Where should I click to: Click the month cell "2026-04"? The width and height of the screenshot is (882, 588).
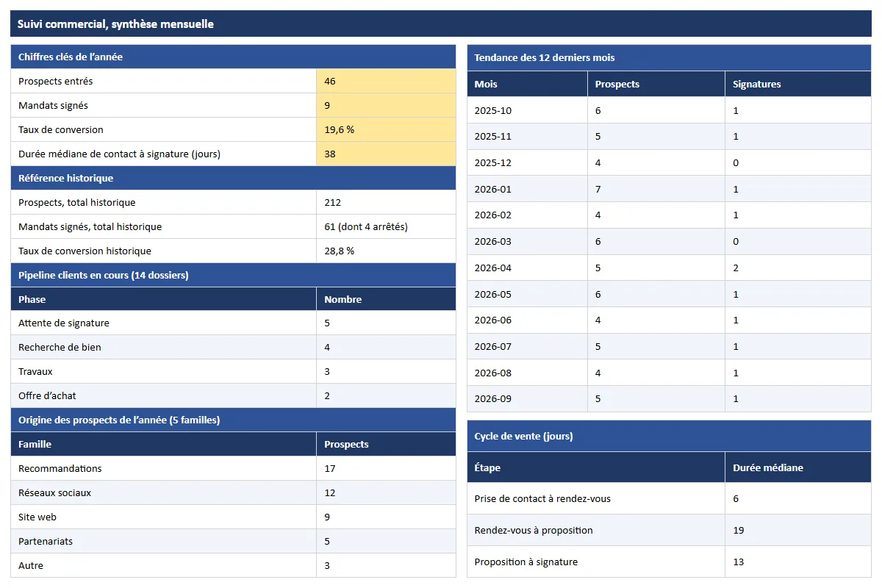tap(527, 268)
